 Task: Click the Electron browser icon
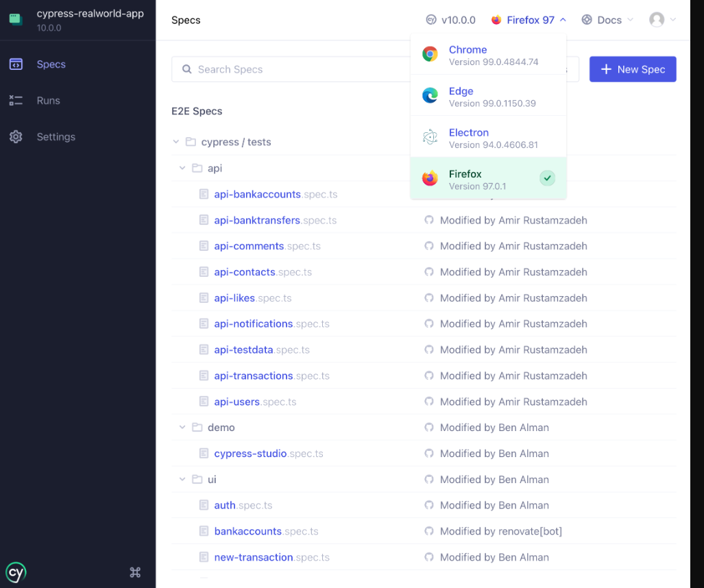[x=430, y=137]
